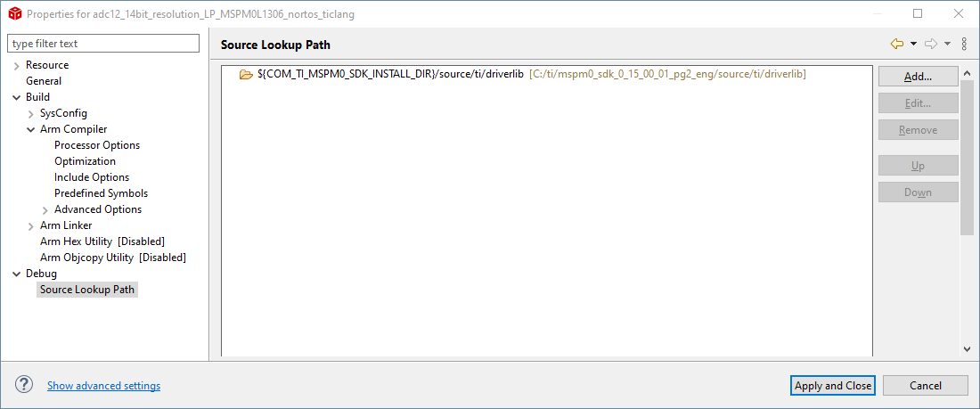This screenshot has height=409, width=980.
Task: Open the Include Options page
Action: click(91, 177)
